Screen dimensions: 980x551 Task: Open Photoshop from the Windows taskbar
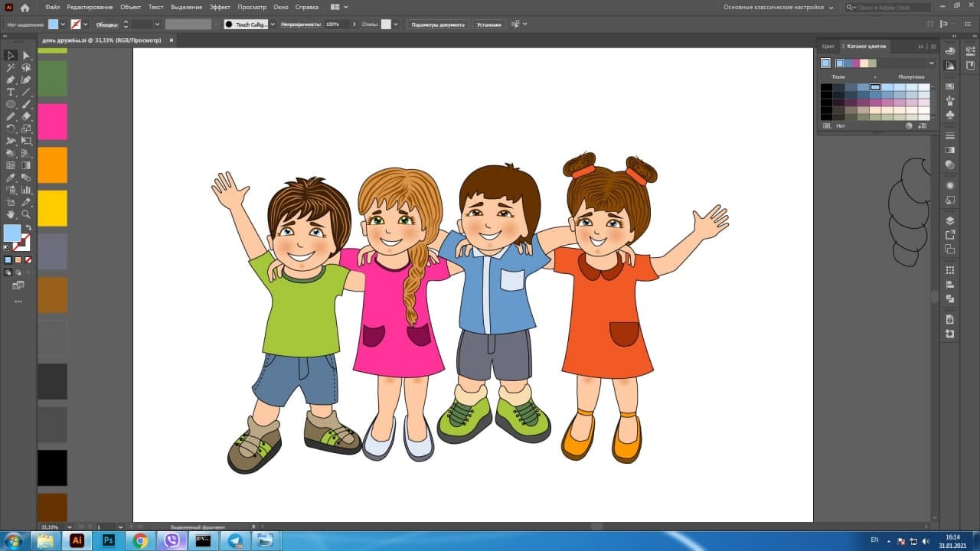108,540
